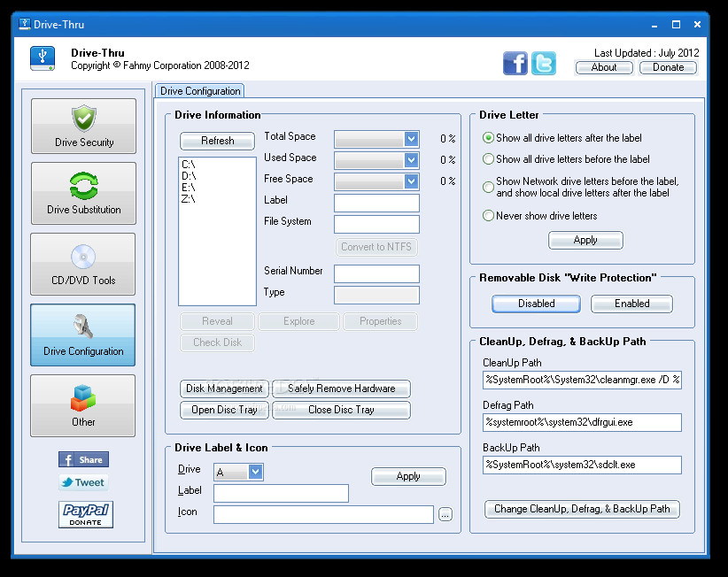728x577 pixels.
Task: Maximize the Drive-Thru window
Action: [x=676, y=25]
